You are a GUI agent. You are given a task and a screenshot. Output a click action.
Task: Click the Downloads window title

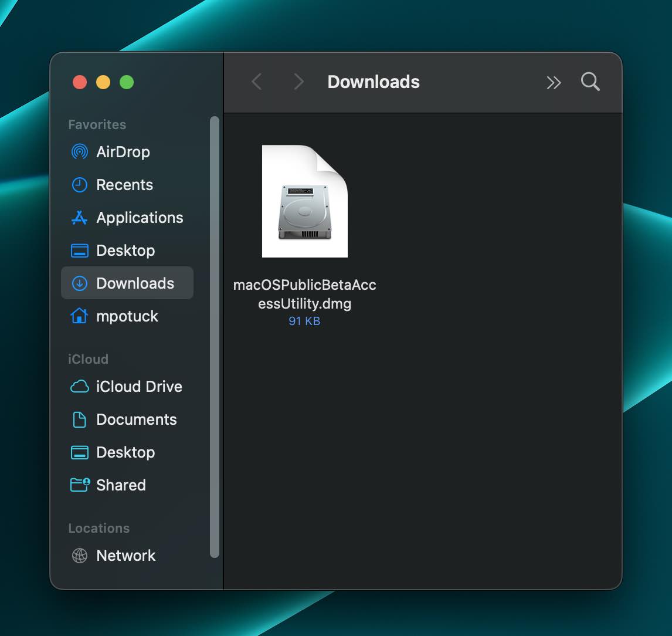point(373,82)
